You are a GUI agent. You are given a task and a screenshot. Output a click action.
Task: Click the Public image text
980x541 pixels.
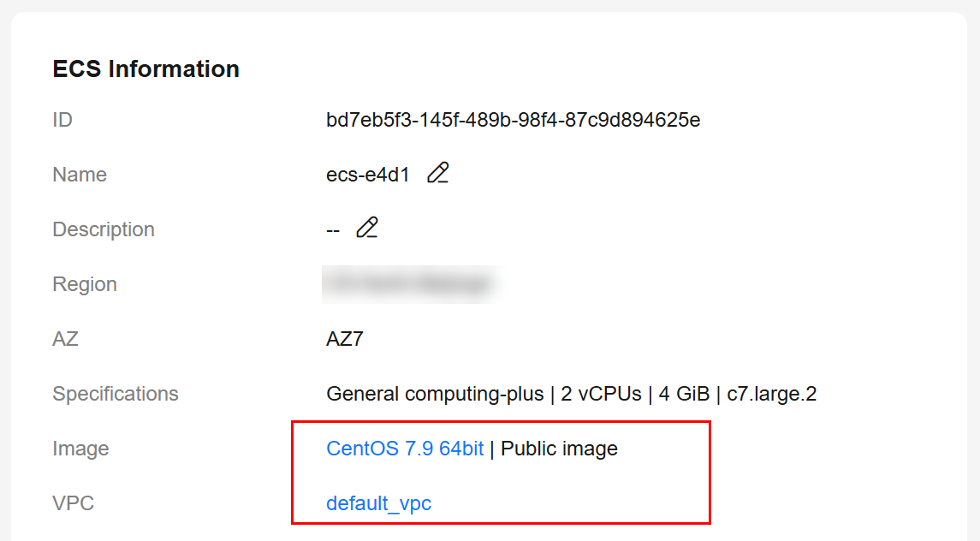click(x=559, y=449)
